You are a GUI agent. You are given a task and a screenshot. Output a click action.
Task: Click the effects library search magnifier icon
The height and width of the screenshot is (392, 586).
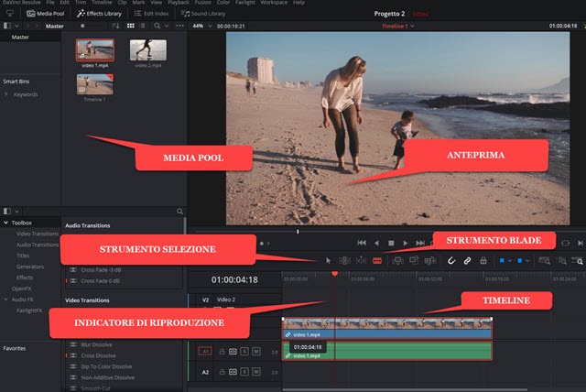(179, 212)
